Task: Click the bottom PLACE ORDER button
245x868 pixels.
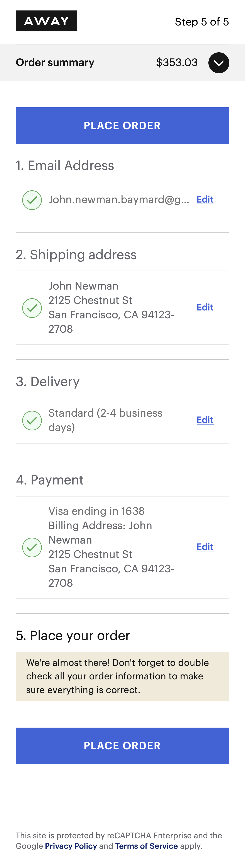Action: (x=122, y=745)
